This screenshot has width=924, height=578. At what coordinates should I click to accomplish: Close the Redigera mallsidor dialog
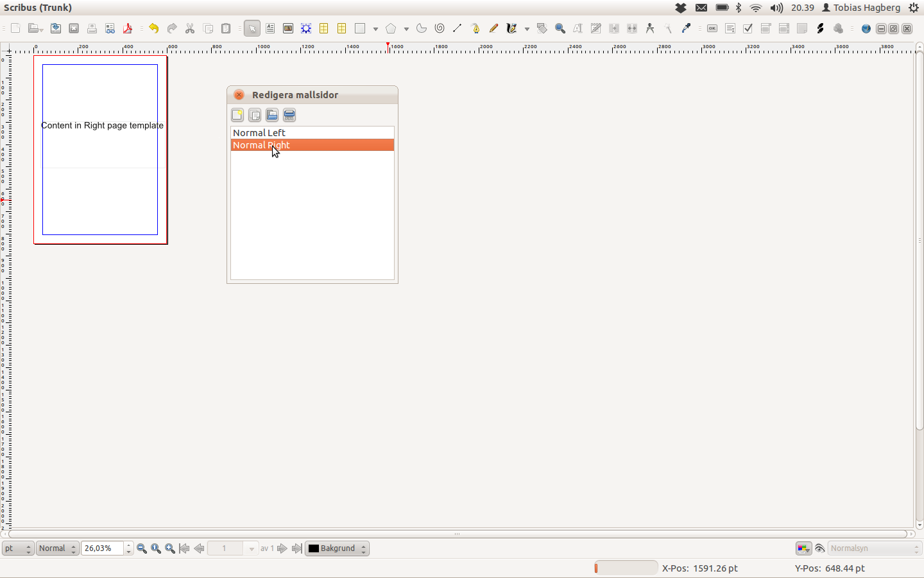pyautogui.click(x=239, y=95)
